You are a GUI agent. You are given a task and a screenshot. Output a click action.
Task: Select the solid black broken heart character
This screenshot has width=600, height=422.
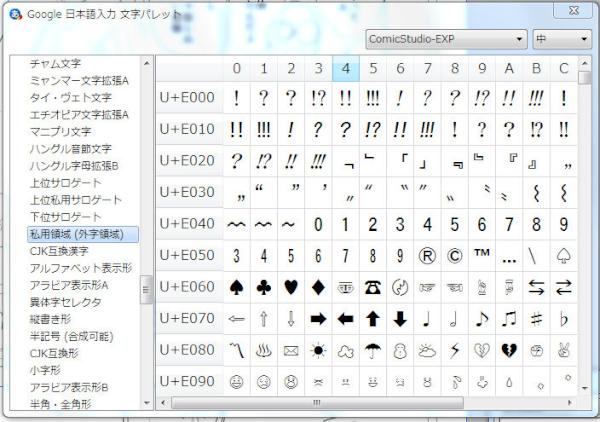(x=509, y=350)
